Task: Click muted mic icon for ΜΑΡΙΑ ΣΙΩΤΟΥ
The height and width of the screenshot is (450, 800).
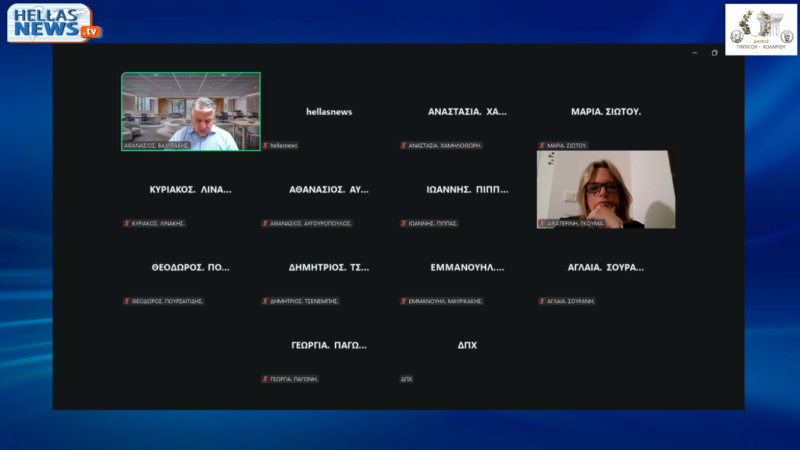Action: coord(542,145)
